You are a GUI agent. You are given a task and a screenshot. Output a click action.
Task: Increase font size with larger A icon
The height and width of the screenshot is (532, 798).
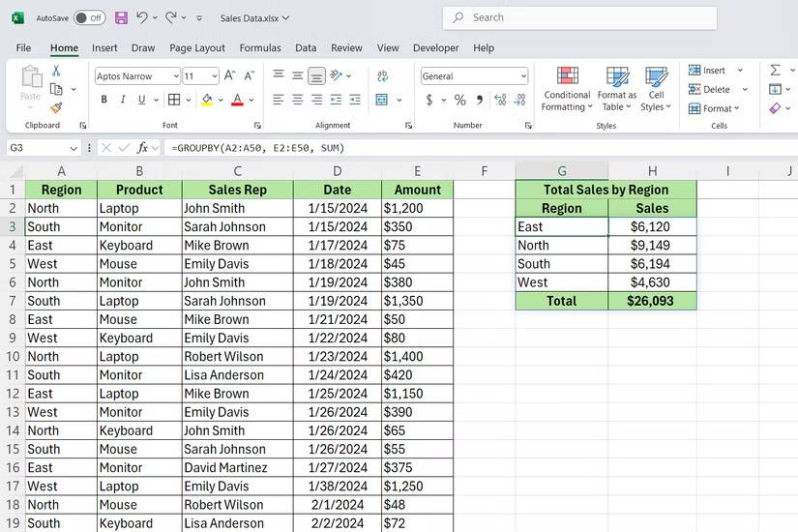[x=229, y=75]
